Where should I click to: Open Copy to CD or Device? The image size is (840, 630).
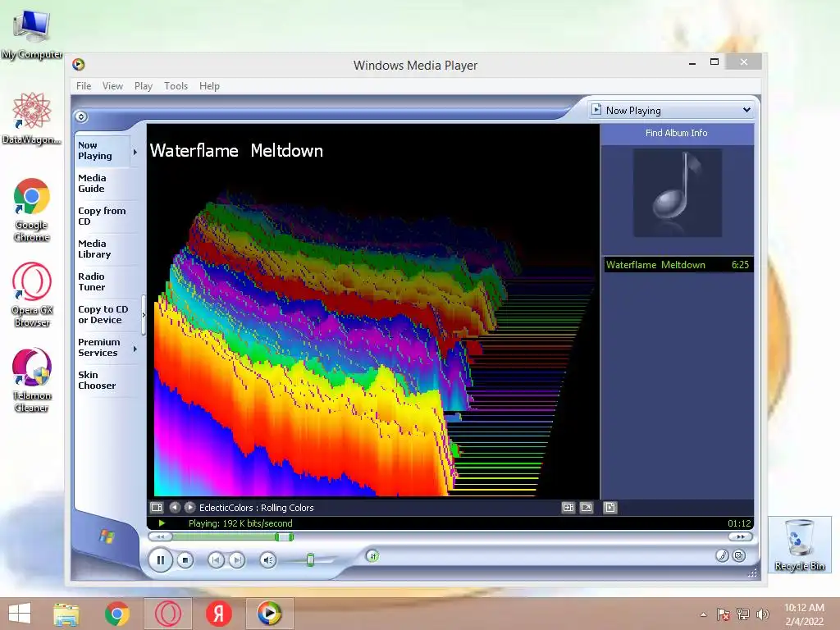pos(103,314)
